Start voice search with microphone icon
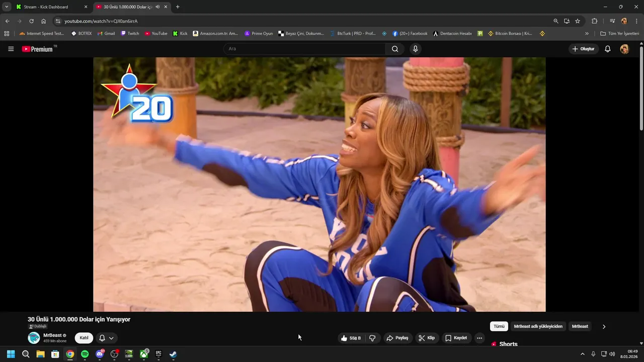The height and width of the screenshot is (362, 644). pyautogui.click(x=415, y=49)
